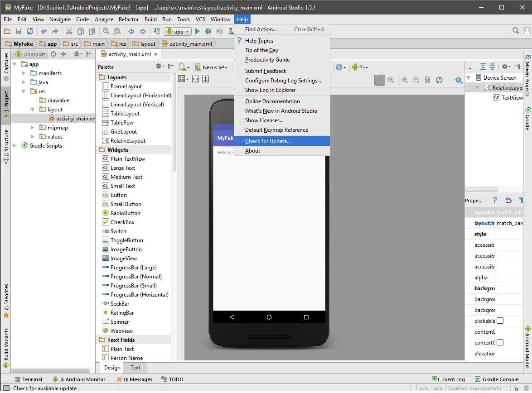The height and width of the screenshot is (393, 532).
Task: Open Find with magnifier toolbar icon
Action: (x=106, y=32)
